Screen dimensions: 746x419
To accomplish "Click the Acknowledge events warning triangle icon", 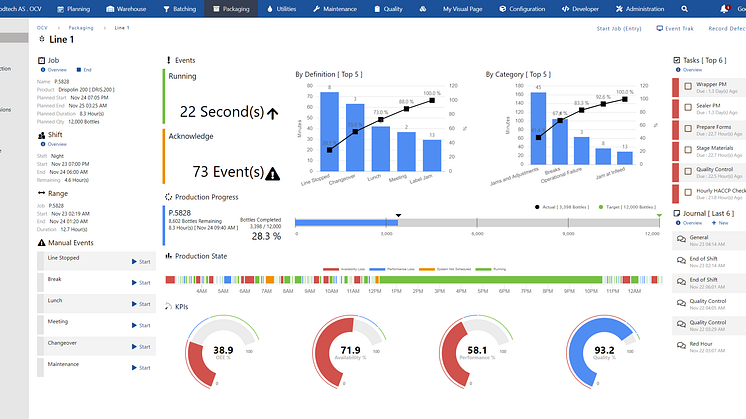I will 273,173.
